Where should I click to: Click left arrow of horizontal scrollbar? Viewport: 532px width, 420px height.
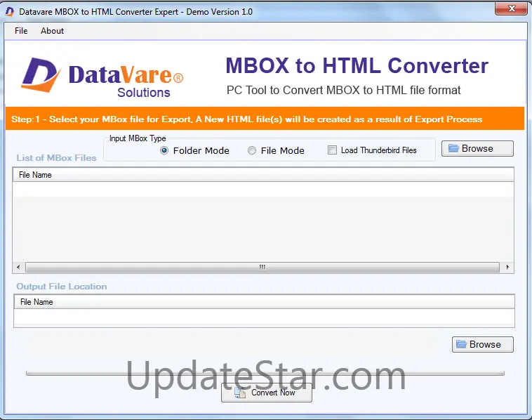click(x=18, y=267)
